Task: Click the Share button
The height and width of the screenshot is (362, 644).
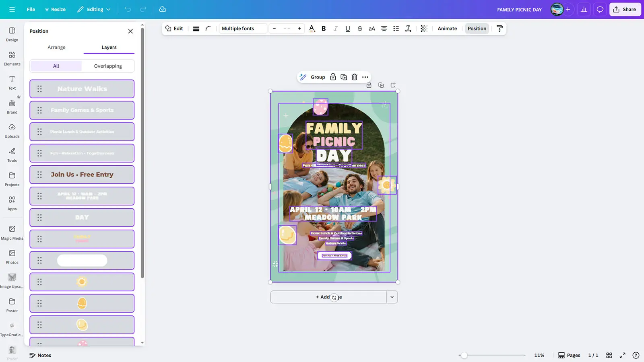Action: pos(625,9)
